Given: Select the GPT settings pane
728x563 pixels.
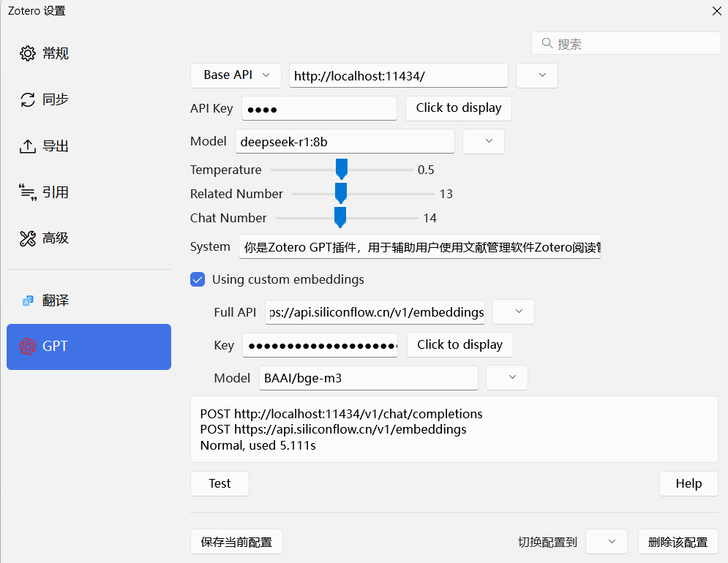Looking at the screenshot, I should click(89, 347).
